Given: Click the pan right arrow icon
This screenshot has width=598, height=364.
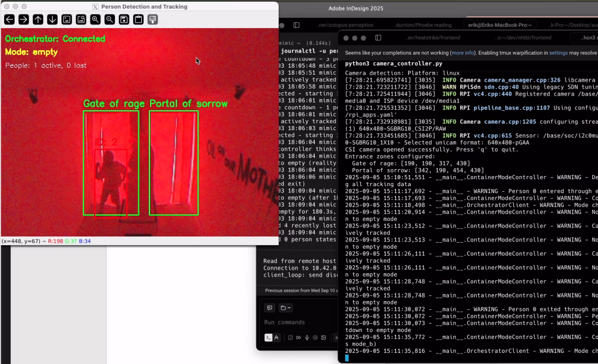Looking at the screenshot, I should tap(23, 19).
